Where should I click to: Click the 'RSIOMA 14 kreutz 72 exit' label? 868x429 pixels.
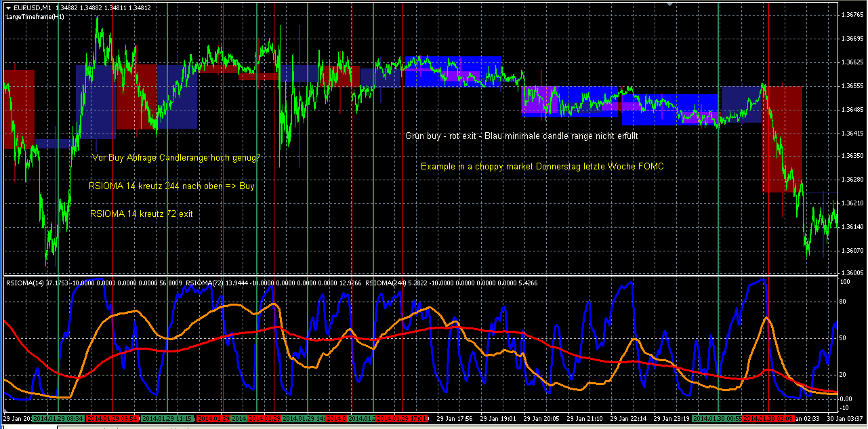tap(141, 213)
